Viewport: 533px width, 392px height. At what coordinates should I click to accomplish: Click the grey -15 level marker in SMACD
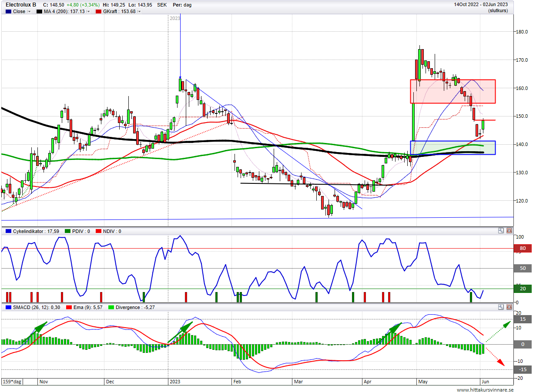(x=523, y=369)
